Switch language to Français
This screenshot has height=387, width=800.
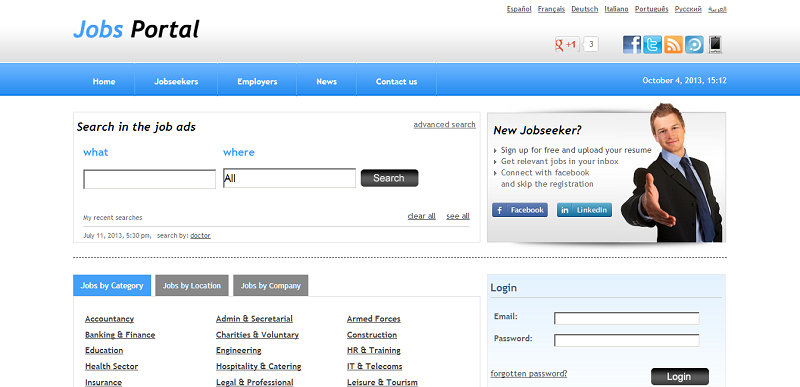551,9
